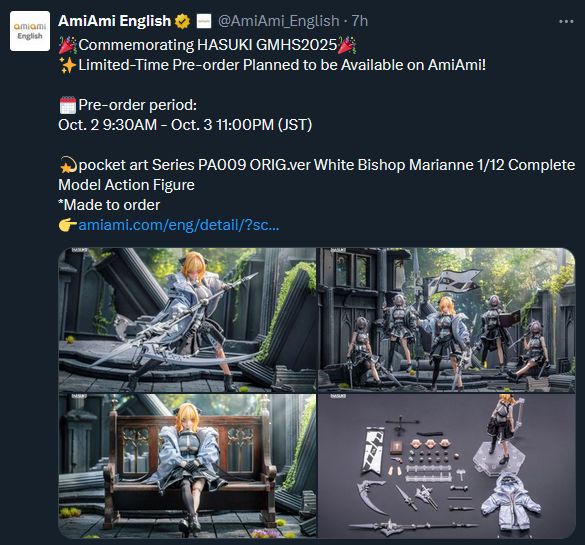Image resolution: width=585 pixels, height=545 pixels.
Task: View the group with banner photo
Action: (446, 320)
